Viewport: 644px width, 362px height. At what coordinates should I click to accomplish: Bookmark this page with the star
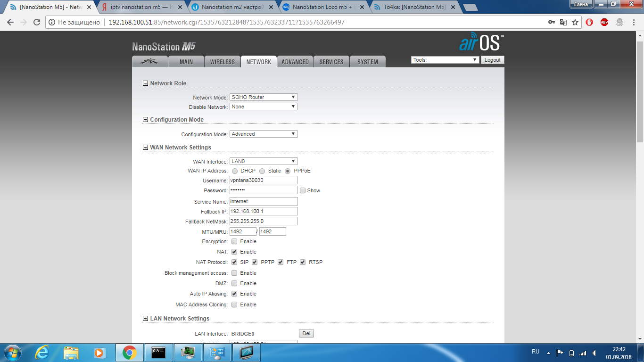coord(575,22)
